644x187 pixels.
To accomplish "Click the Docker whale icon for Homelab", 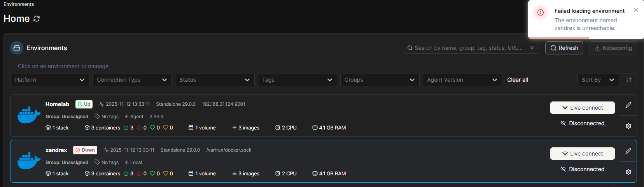I will (x=29, y=115).
